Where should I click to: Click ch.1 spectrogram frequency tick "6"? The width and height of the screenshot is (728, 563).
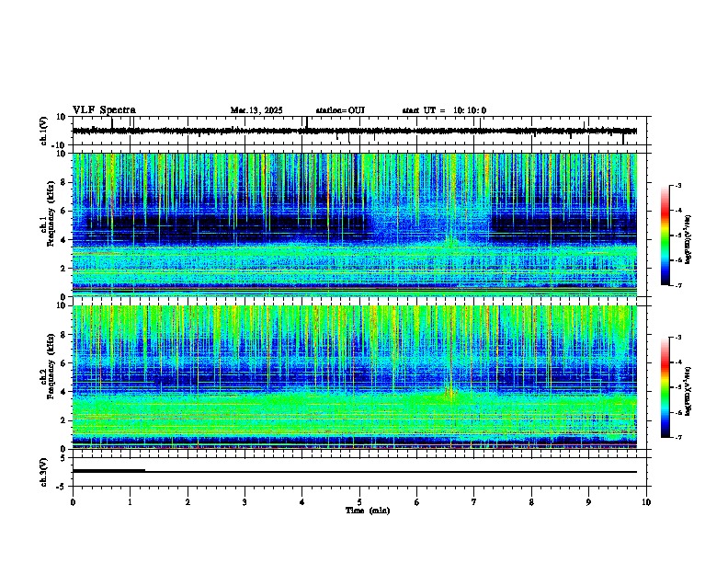(64, 212)
